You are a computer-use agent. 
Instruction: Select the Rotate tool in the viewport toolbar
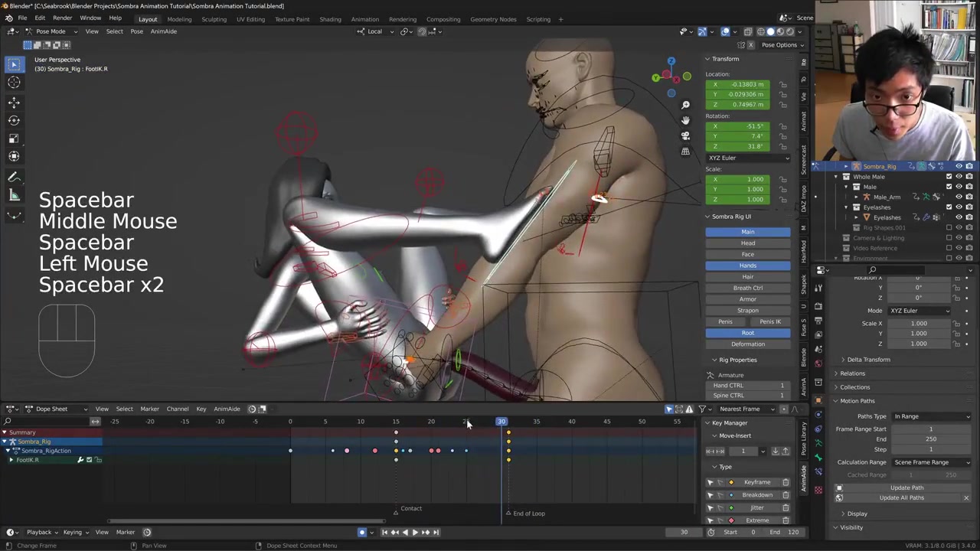click(x=14, y=120)
